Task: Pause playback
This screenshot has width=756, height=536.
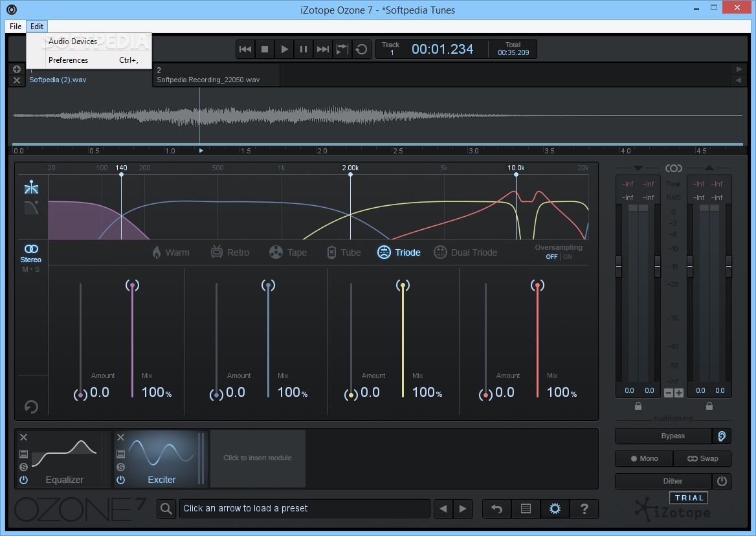Action: click(304, 49)
